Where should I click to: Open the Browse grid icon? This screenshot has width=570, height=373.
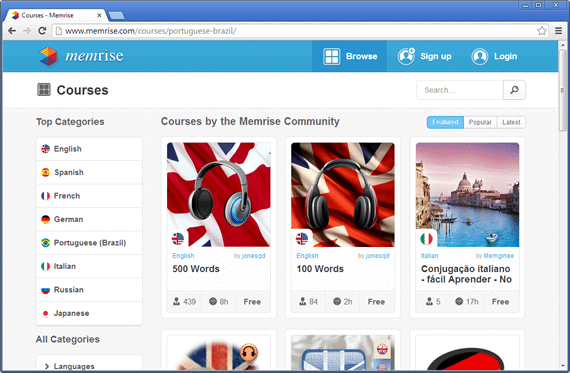[332, 56]
